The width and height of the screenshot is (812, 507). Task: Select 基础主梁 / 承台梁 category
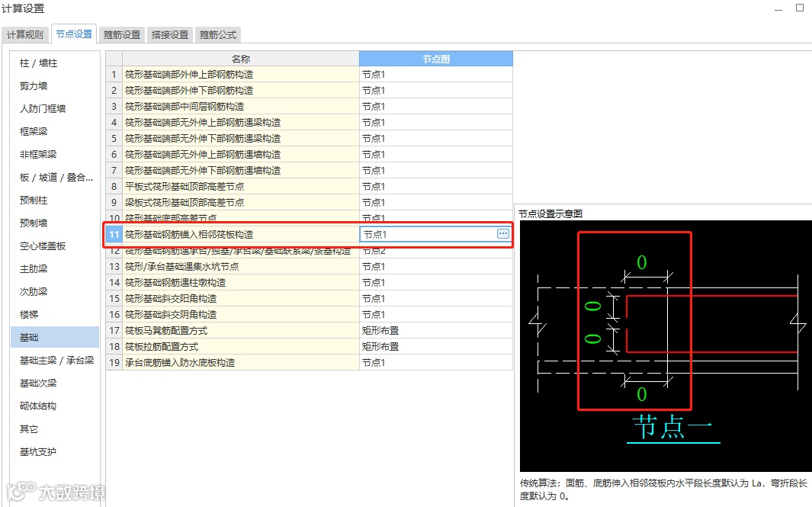point(56,361)
